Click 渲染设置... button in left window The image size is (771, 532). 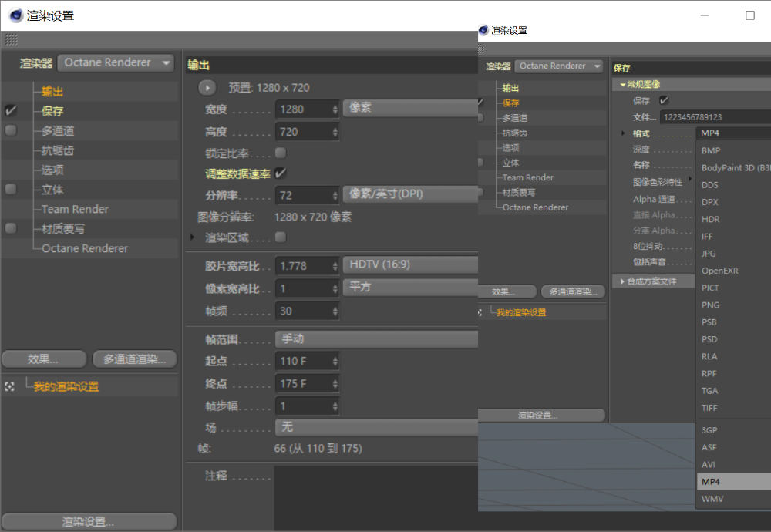pos(89,521)
